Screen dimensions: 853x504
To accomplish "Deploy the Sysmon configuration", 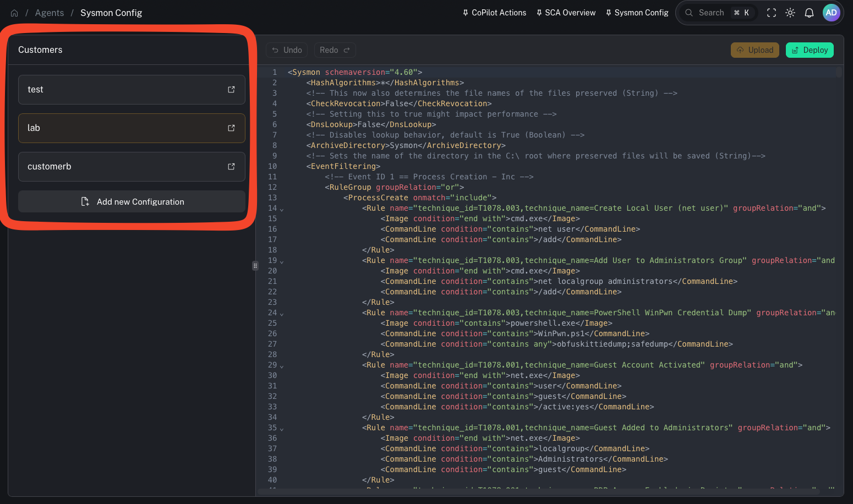I will [810, 50].
